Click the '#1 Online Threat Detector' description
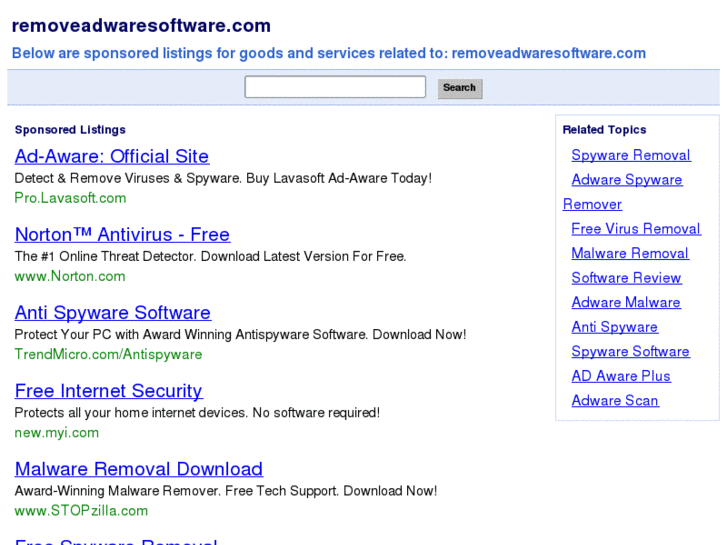Image resolution: width=727 pixels, height=545 pixels. click(x=210, y=256)
